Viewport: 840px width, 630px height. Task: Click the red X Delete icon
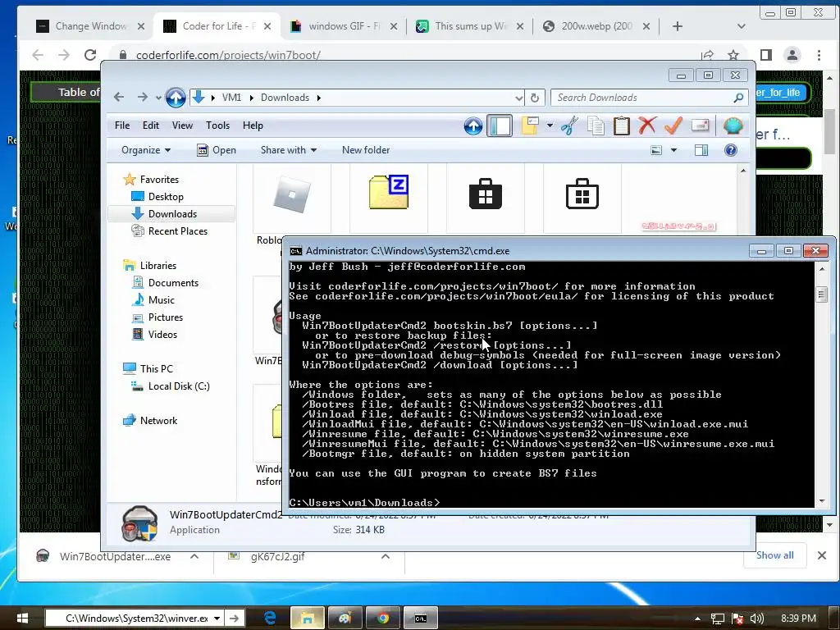pyautogui.click(x=647, y=126)
